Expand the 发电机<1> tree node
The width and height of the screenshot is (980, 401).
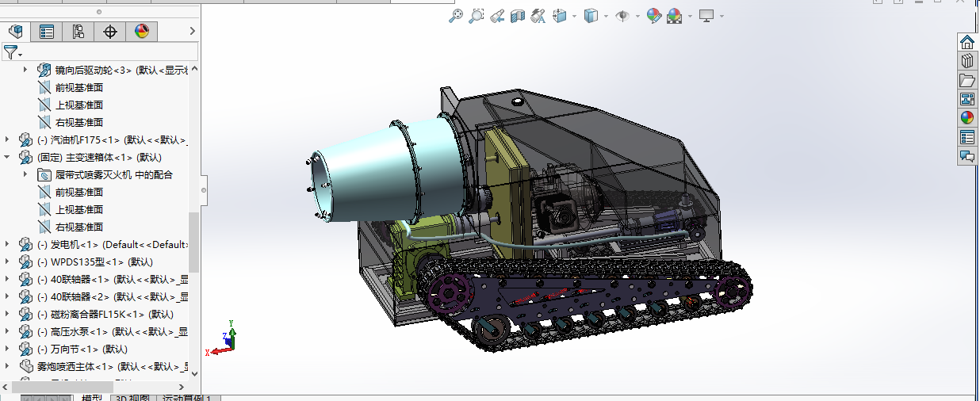point(7,244)
